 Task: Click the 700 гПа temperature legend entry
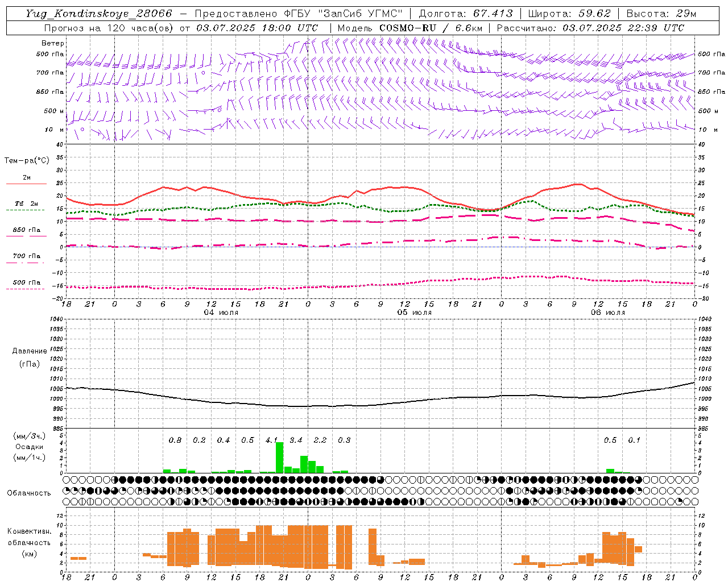click(26, 256)
